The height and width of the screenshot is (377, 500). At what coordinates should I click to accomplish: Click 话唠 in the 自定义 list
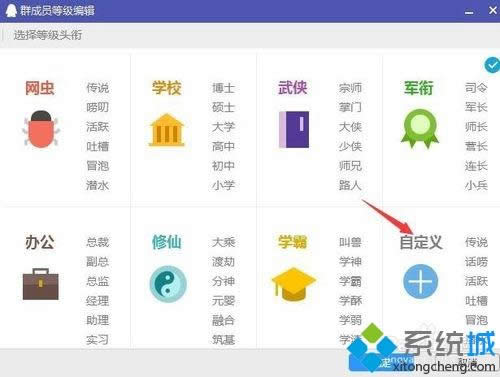coord(476,262)
